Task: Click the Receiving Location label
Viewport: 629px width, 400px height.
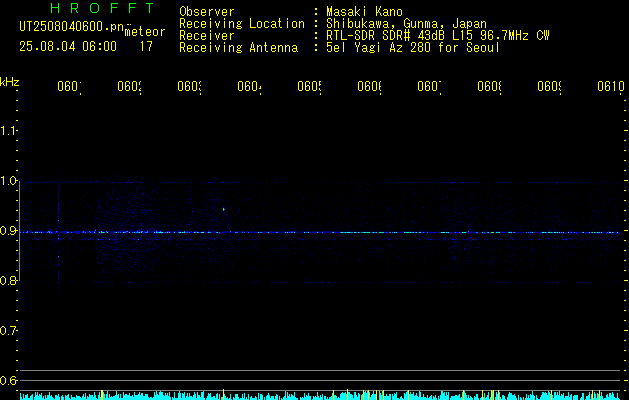Action: click(x=242, y=24)
